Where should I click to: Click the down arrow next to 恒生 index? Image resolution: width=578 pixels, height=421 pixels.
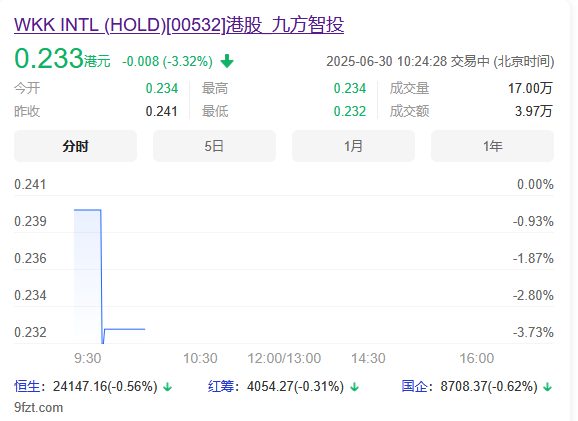coord(168,387)
